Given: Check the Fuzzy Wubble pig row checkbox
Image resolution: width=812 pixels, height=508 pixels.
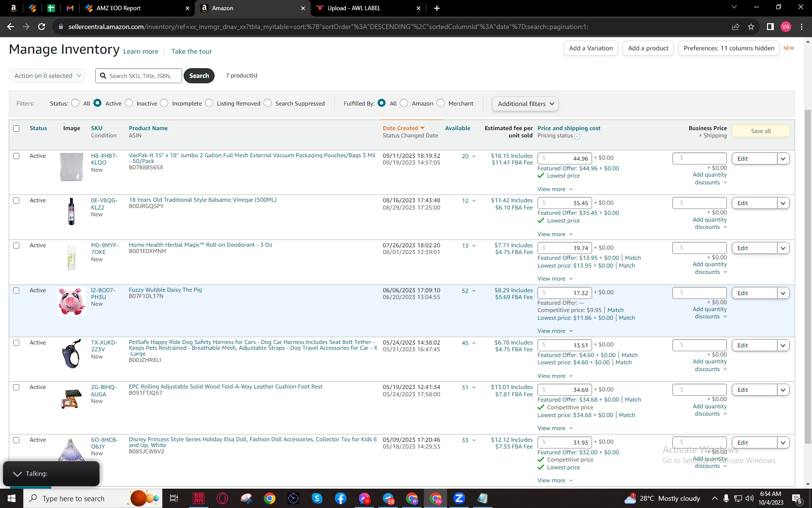Looking at the screenshot, I should tap(16, 290).
